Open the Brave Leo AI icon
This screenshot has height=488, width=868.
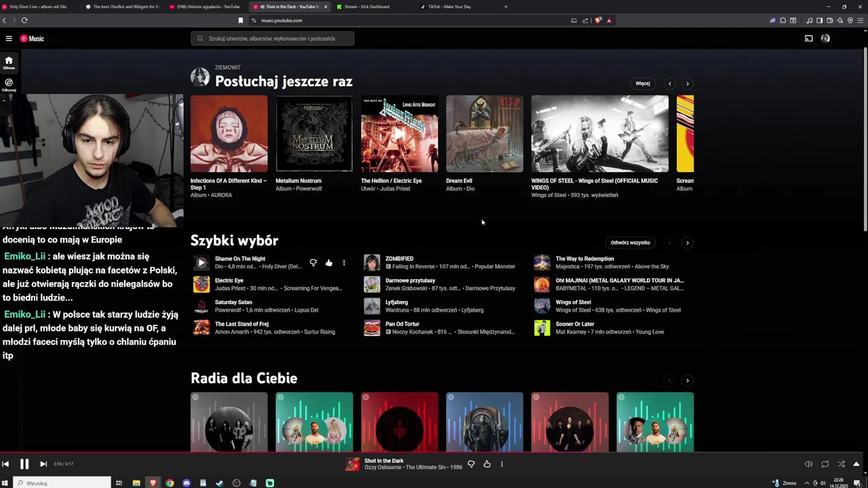pos(840,20)
